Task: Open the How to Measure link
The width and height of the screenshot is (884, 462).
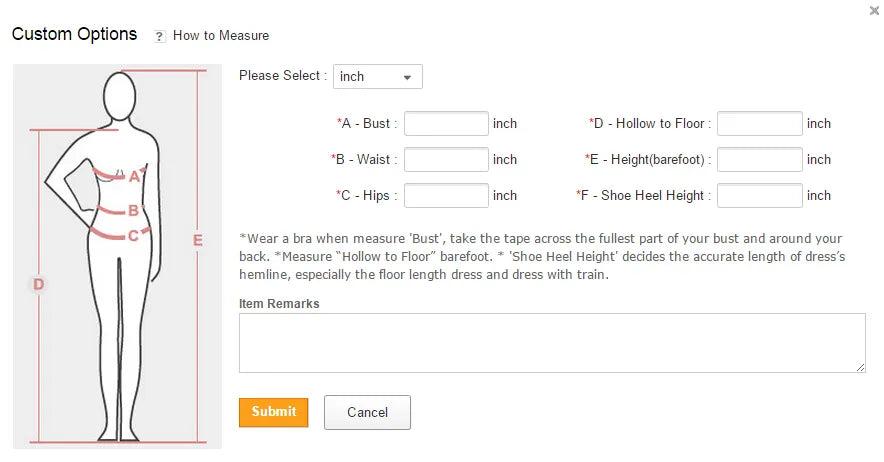Action: (221, 36)
